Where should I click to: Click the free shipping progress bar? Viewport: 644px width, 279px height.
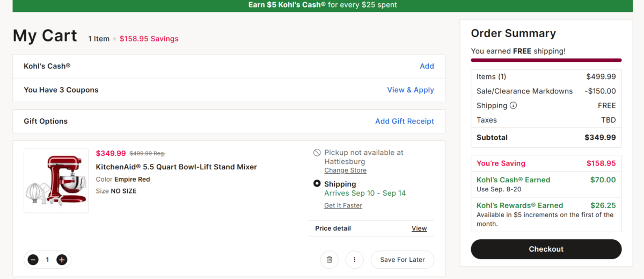coord(546,60)
